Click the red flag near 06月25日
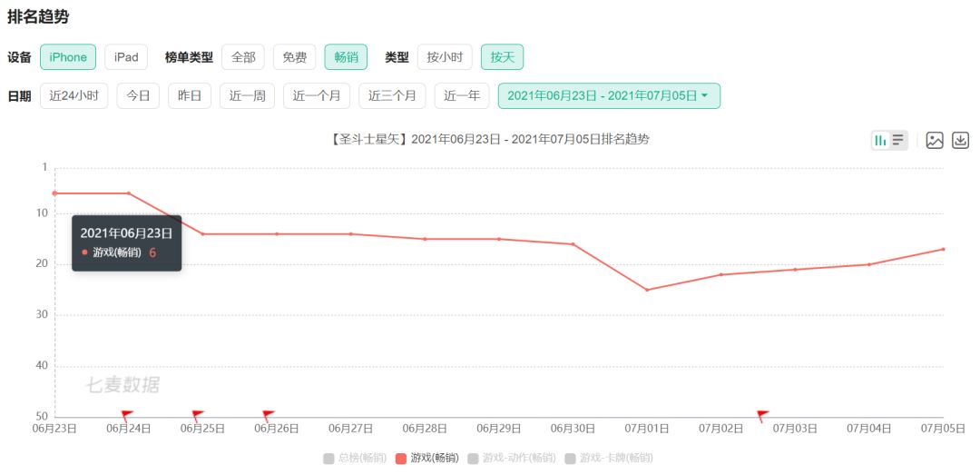This screenshot has width=980, height=475. coord(197,415)
